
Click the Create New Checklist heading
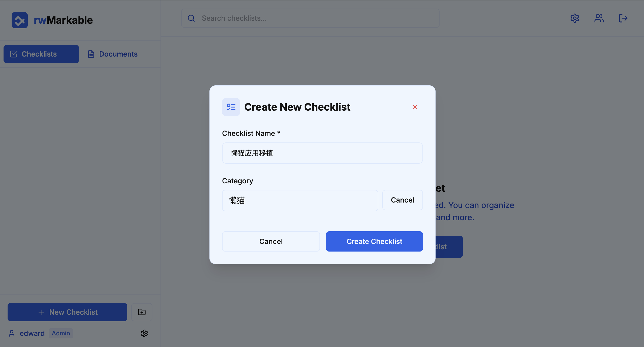pos(297,107)
